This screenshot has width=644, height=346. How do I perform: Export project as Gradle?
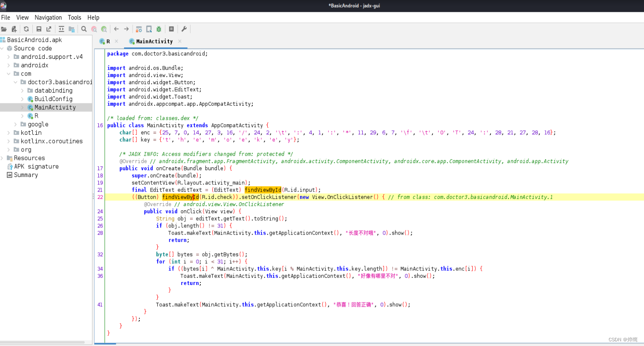coord(49,29)
